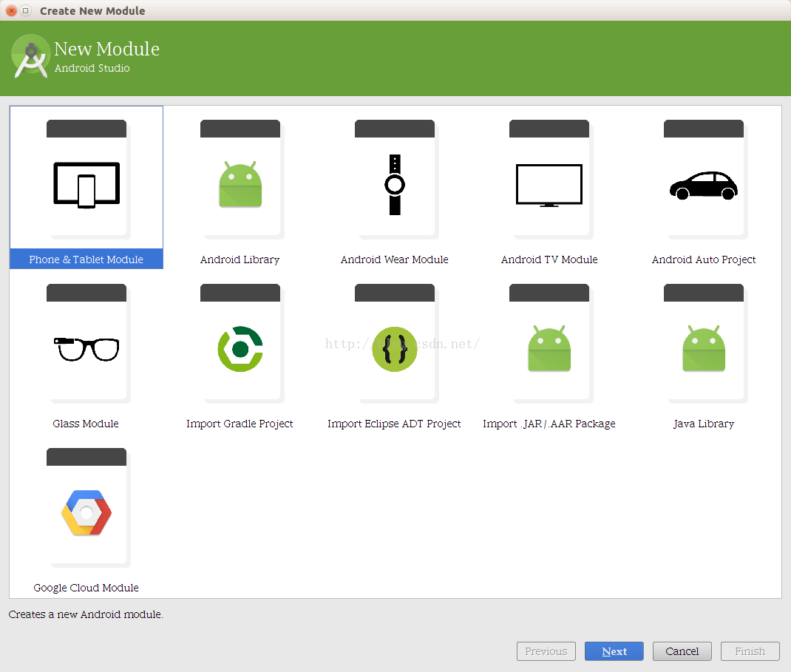This screenshot has width=791, height=672.
Task: Click the Next button
Action: point(614,651)
